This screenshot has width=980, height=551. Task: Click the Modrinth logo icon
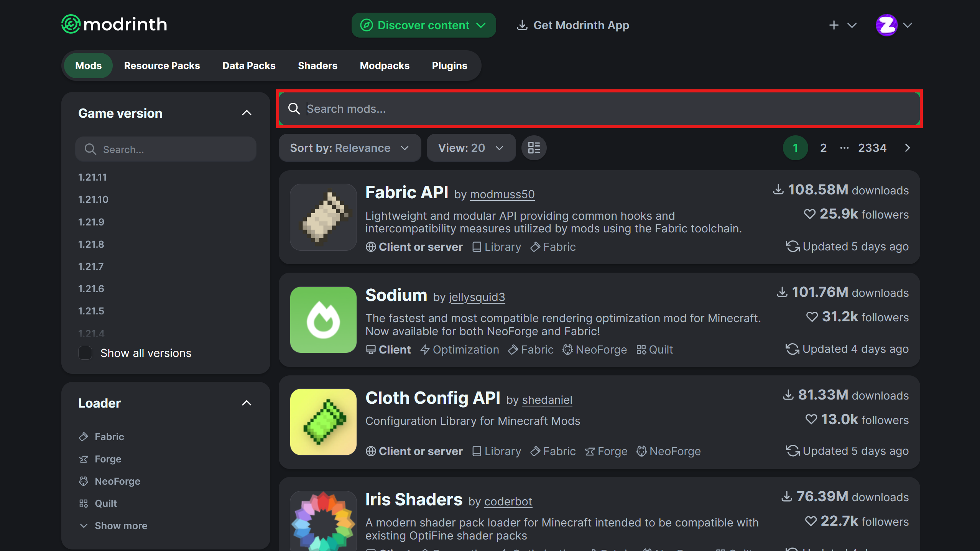click(x=71, y=25)
